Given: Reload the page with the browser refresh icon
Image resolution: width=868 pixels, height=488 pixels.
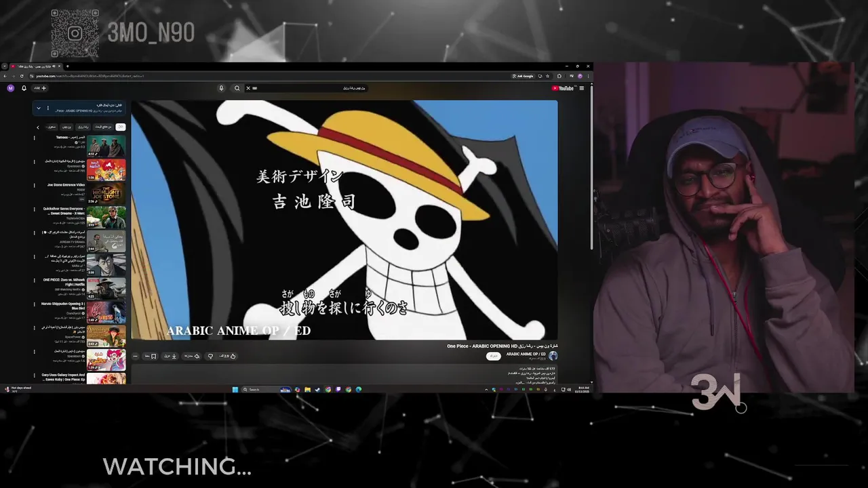Looking at the screenshot, I should pos(22,76).
